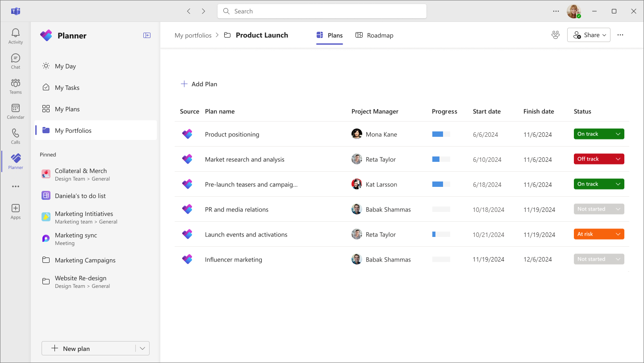Screen dimensions: 644x363
Task: Select the My Tasks checkmark icon
Action: tap(46, 87)
